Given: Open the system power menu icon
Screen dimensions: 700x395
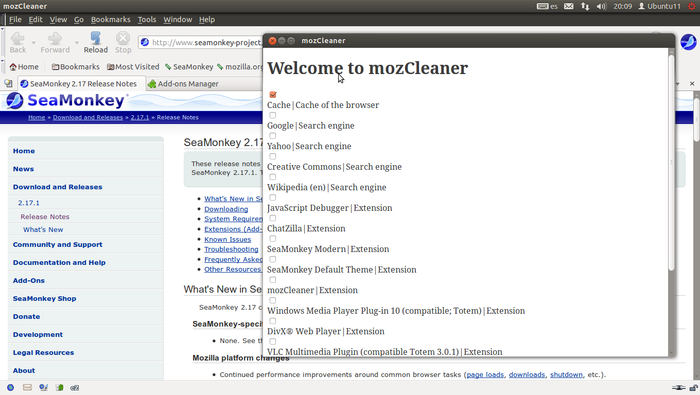Looking at the screenshot, I should point(692,6).
